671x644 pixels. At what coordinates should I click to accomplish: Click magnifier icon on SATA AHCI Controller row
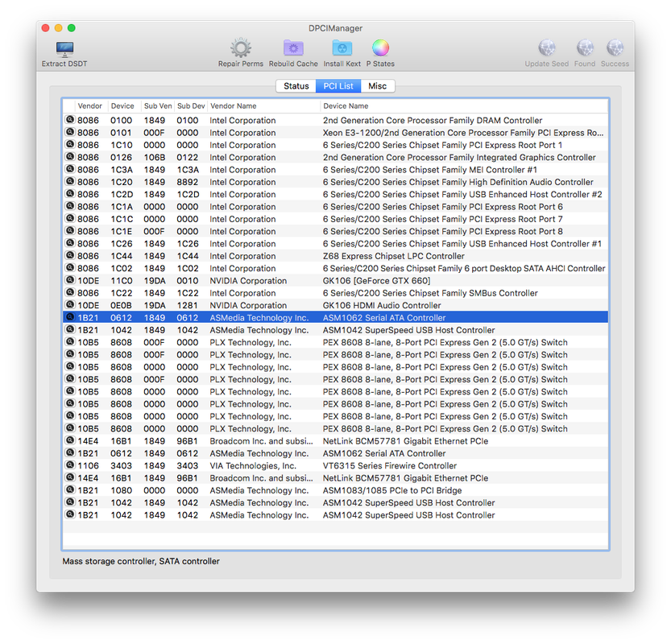(70, 268)
